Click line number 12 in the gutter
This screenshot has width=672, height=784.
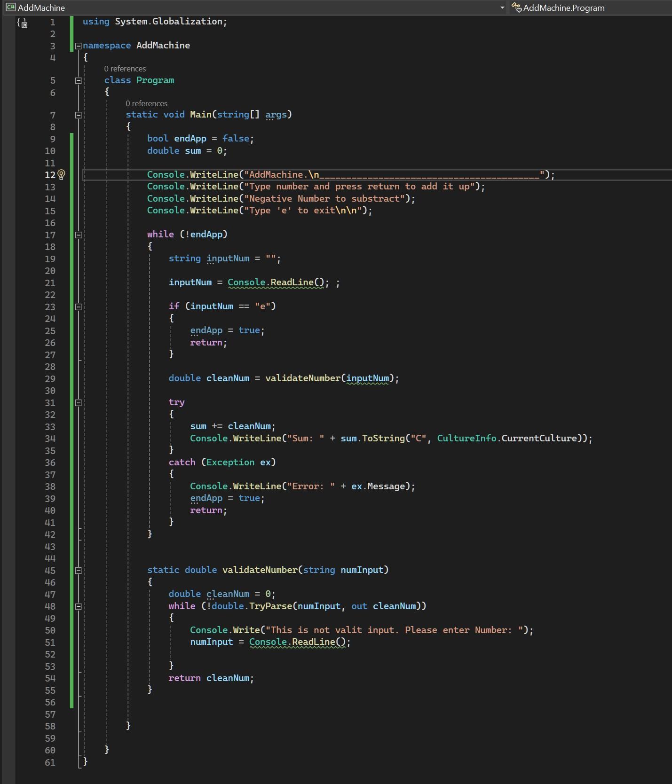point(50,175)
